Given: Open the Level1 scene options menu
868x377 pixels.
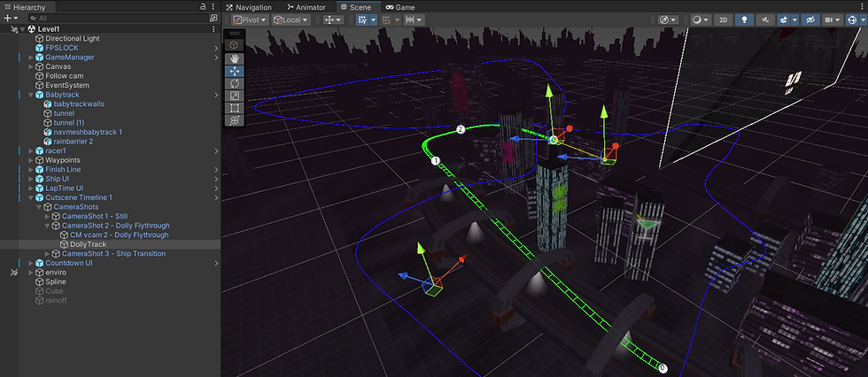Looking at the screenshot, I should [213, 28].
